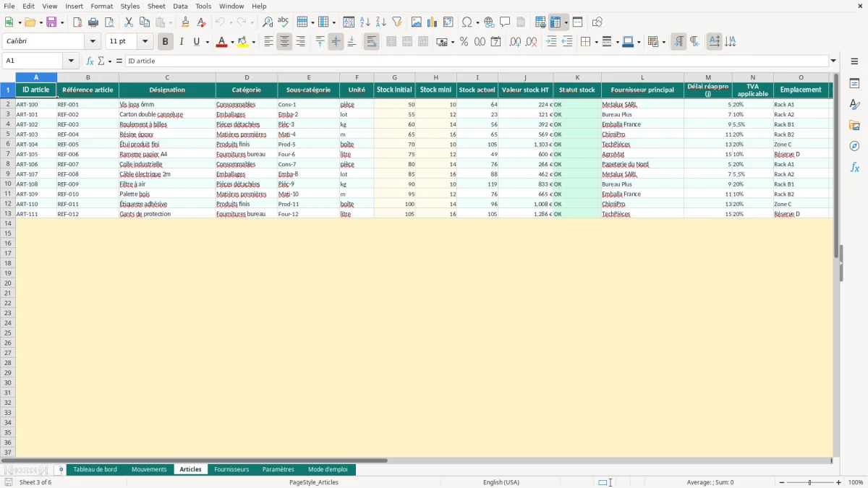Click the zoom slider in the status bar
Viewport: 868px width, 488px height.
point(810,482)
